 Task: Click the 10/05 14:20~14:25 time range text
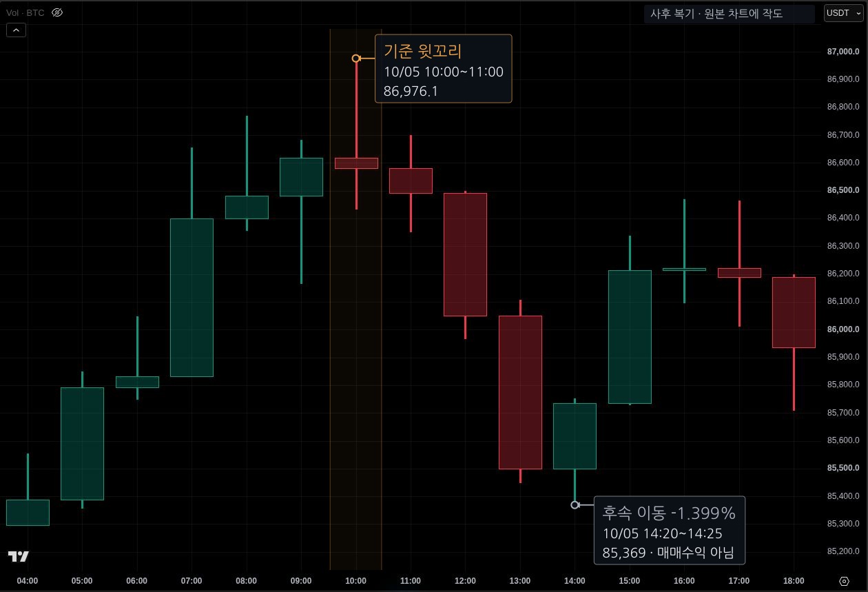coord(662,533)
